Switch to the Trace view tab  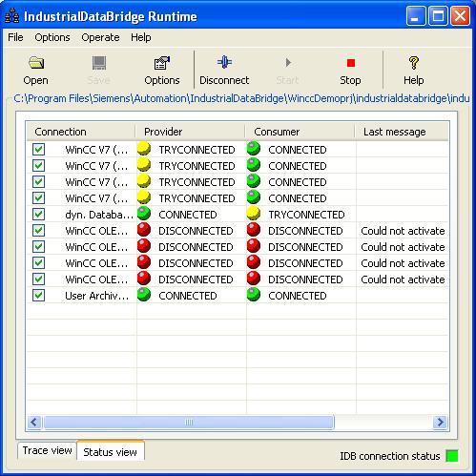click(47, 450)
